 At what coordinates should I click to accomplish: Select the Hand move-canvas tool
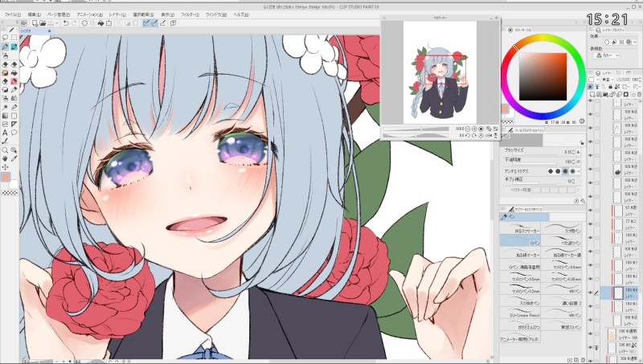(x=5, y=158)
